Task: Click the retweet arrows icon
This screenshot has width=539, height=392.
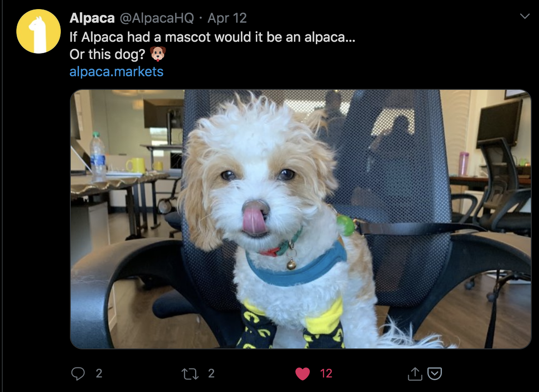Action: [190, 374]
